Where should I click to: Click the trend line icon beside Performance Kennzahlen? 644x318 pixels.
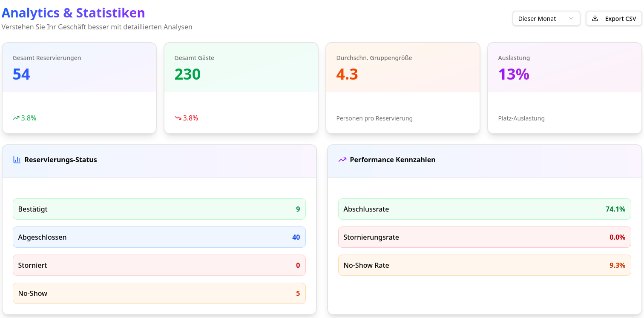(x=342, y=160)
